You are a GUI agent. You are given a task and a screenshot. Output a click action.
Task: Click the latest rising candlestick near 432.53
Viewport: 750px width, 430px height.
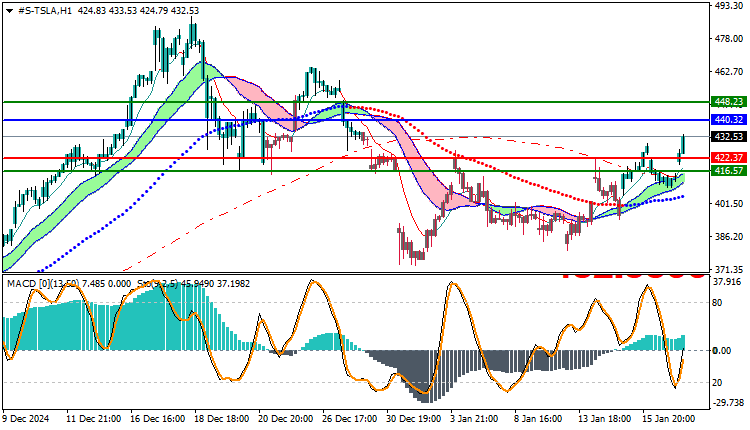[x=683, y=144]
